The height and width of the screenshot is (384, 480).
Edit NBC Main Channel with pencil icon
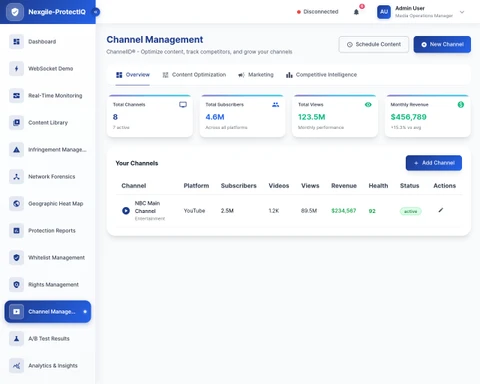pyautogui.click(x=441, y=210)
